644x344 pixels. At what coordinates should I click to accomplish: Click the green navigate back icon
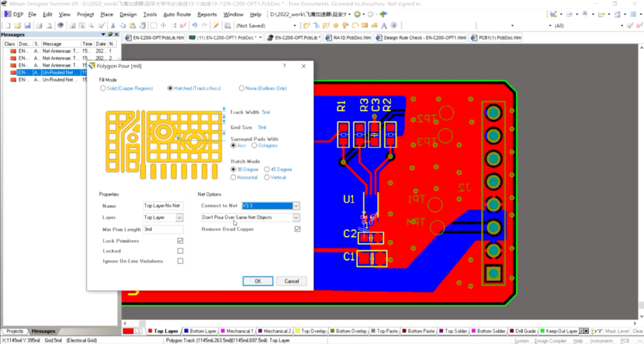(x=357, y=14)
